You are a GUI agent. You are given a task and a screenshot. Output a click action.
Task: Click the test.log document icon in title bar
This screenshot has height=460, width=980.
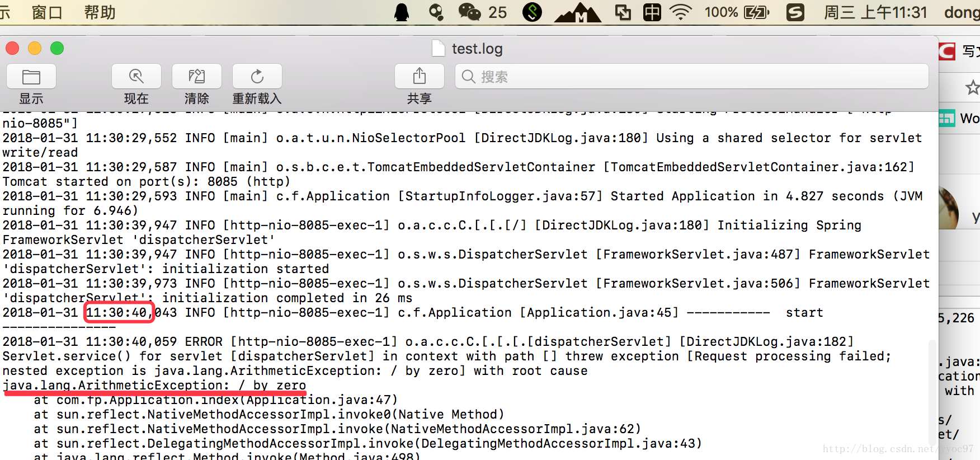[x=439, y=49]
